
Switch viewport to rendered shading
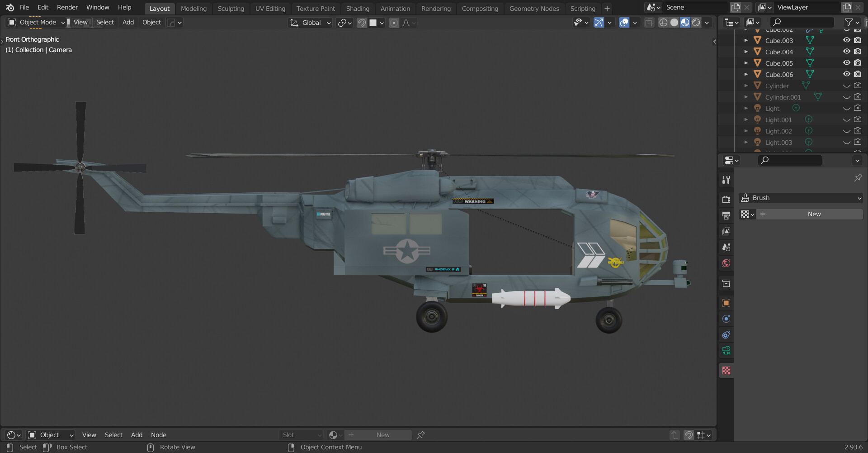point(696,23)
